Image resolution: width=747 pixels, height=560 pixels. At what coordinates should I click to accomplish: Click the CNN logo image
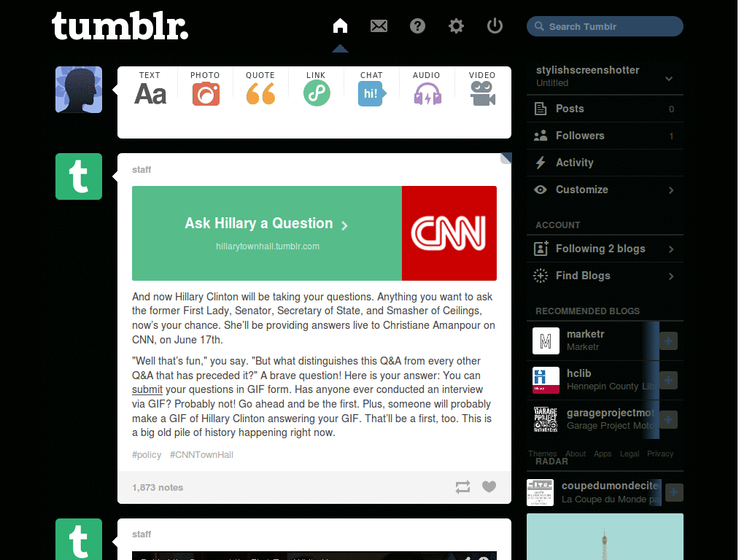449,233
